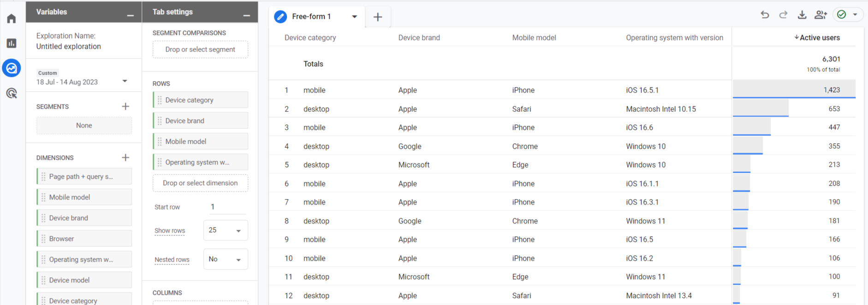The height and width of the screenshot is (305, 868).
Task: Grab handle of Browser dimension
Action: 43,239
